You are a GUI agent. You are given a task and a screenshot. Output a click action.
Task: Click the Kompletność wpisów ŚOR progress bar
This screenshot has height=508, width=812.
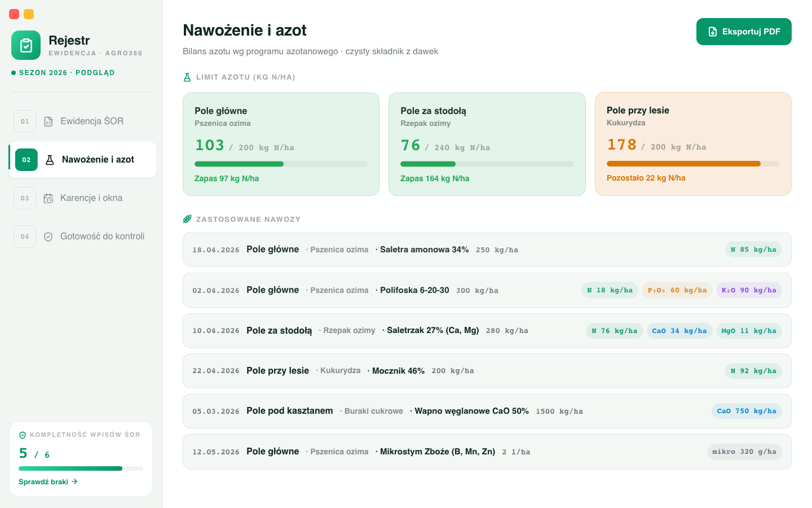[x=81, y=468]
